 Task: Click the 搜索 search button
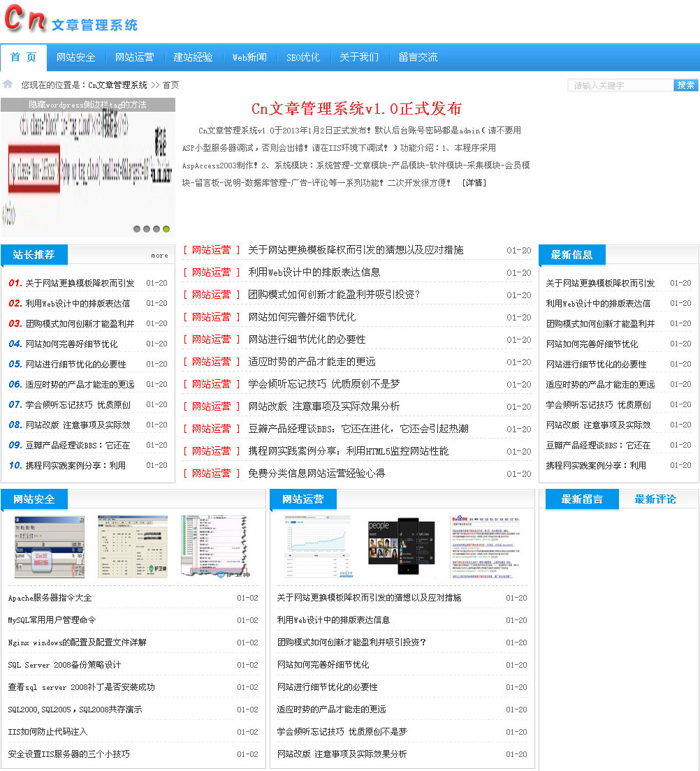pyautogui.click(x=687, y=85)
